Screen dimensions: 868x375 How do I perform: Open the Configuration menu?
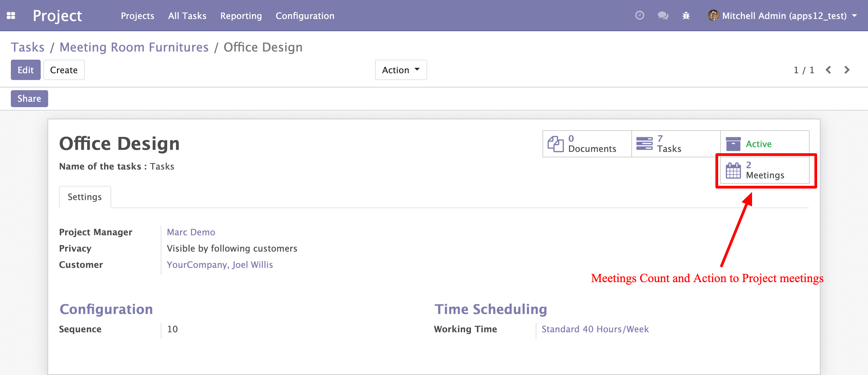(305, 16)
